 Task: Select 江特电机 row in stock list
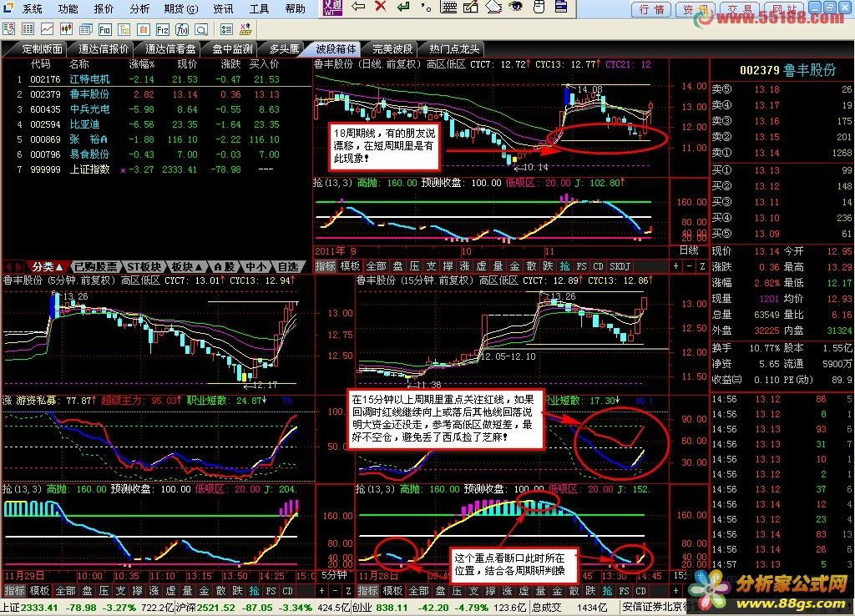[156, 79]
